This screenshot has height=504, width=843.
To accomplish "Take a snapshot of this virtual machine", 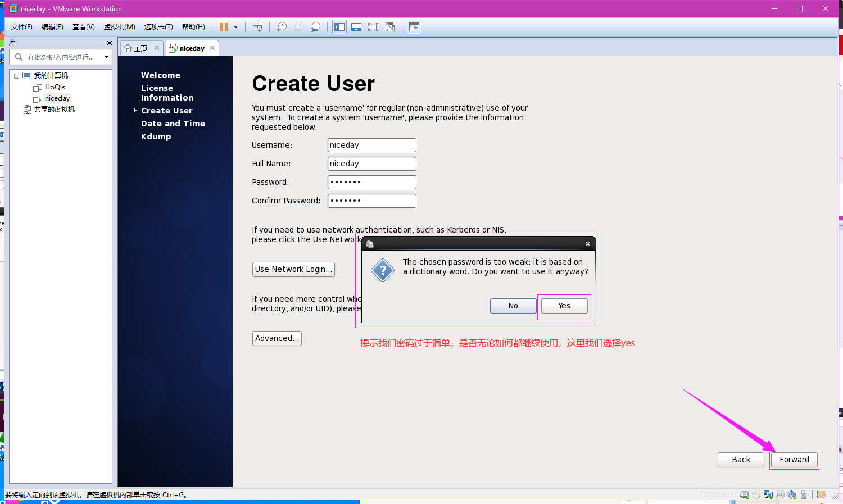I will click(x=282, y=27).
